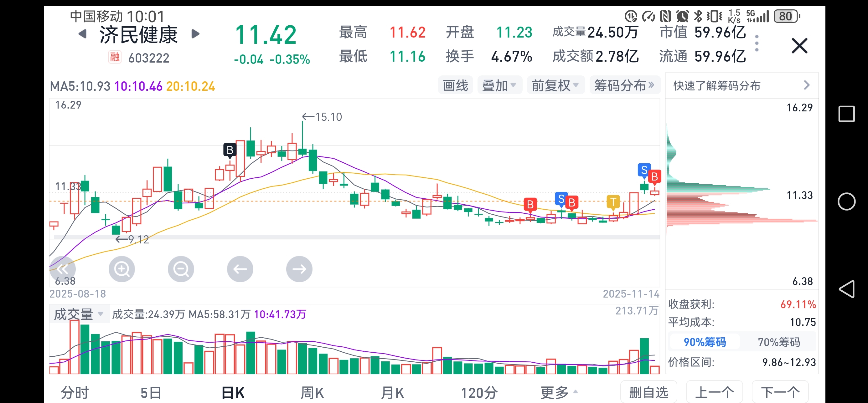
Task: Go to next stock with right triangle
Action: [195, 34]
